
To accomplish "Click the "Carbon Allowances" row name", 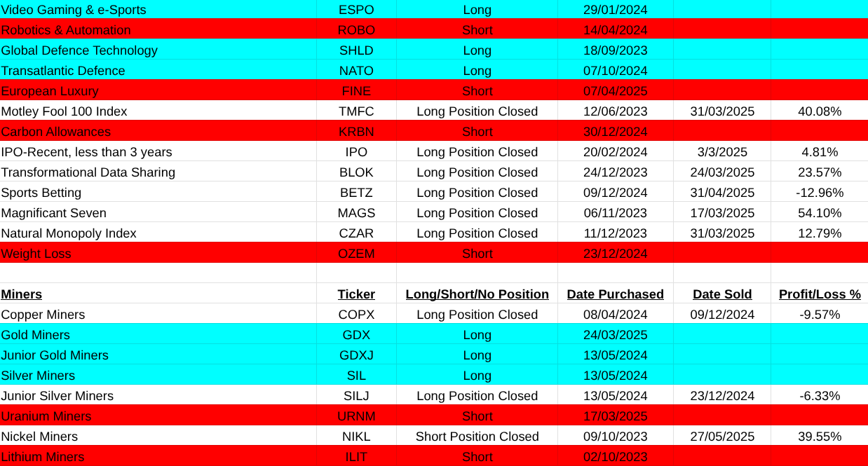I will click(x=56, y=132).
